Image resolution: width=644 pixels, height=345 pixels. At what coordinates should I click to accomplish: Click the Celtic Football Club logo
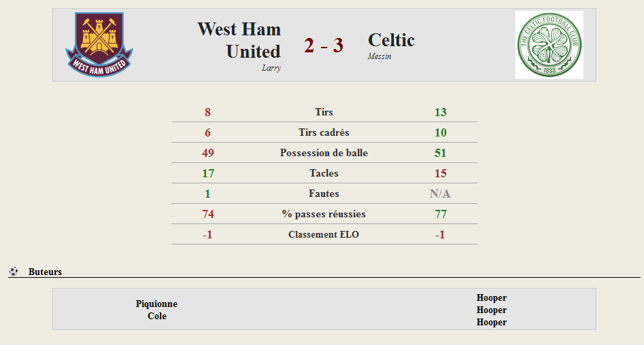point(549,45)
